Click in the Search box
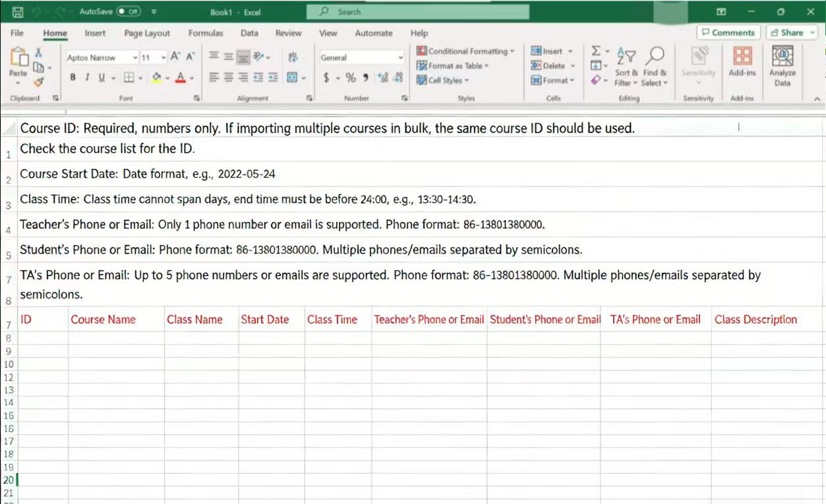This screenshot has width=826, height=504. pos(422,12)
